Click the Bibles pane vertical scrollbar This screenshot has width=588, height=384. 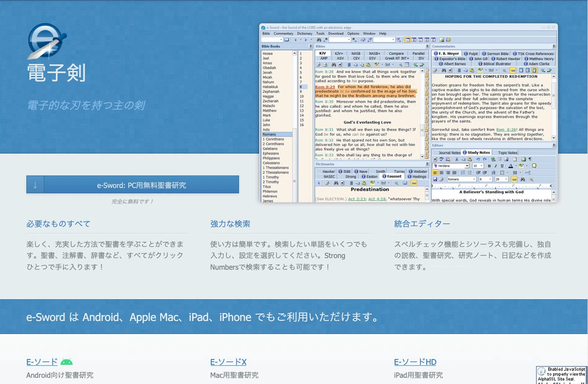coord(422,114)
